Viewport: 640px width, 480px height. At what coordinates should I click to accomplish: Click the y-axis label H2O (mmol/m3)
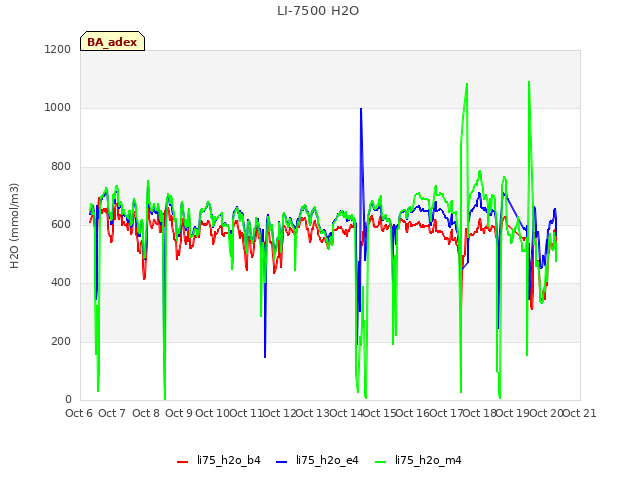(14, 226)
